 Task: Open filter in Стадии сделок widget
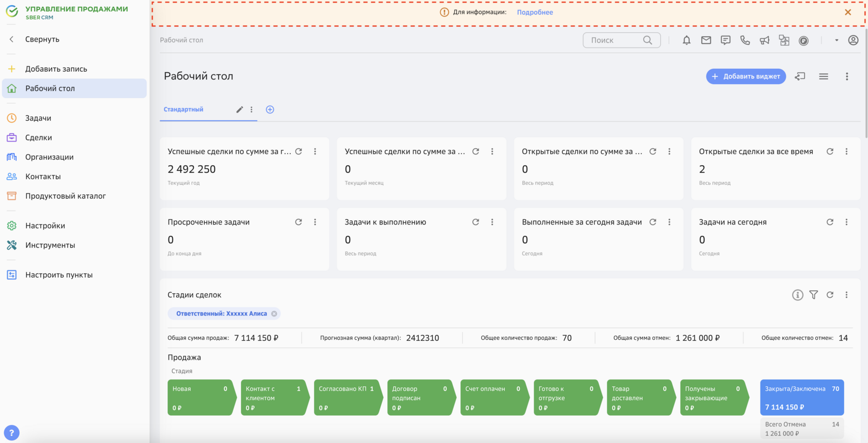[814, 295]
